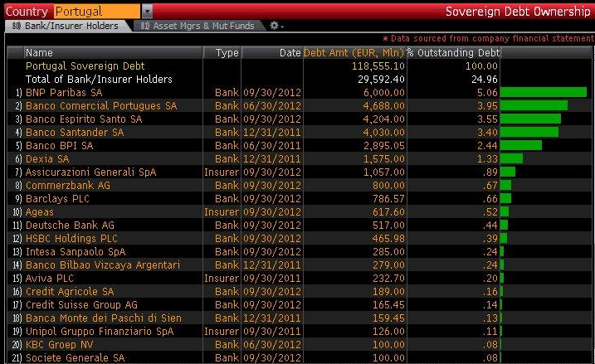Click Dexia SA green percentage bar

tap(511, 158)
